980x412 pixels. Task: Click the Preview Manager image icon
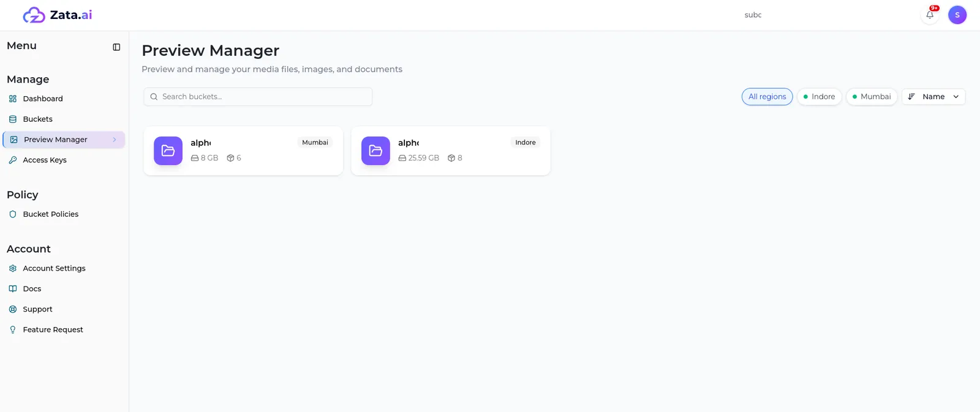click(x=13, y=140)
